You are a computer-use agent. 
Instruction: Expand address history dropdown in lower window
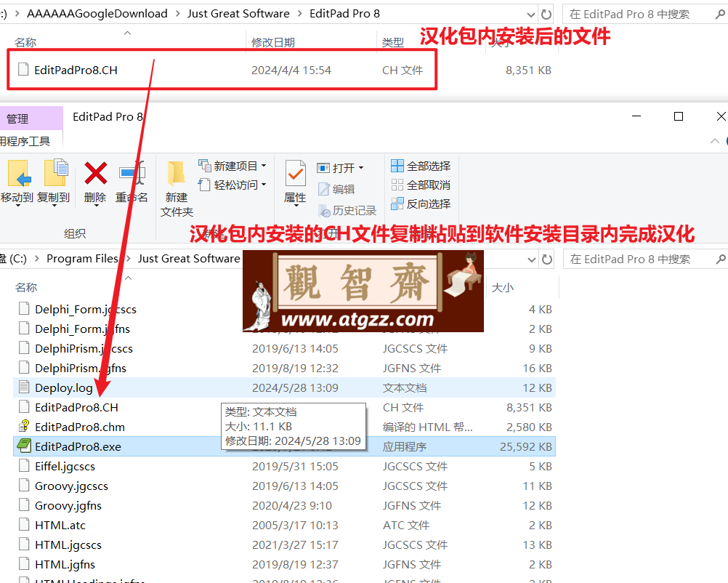(532, 260)
